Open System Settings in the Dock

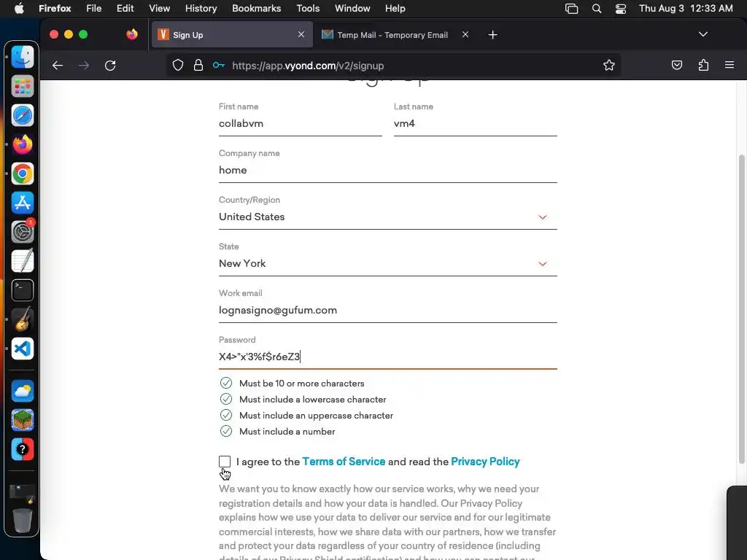point(23,233)
